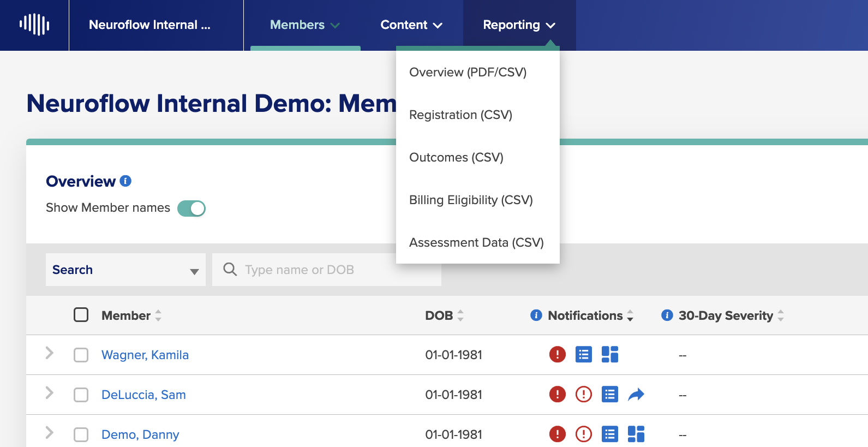
Task: Sort by DOB column arrows
Action: (460, 315)
